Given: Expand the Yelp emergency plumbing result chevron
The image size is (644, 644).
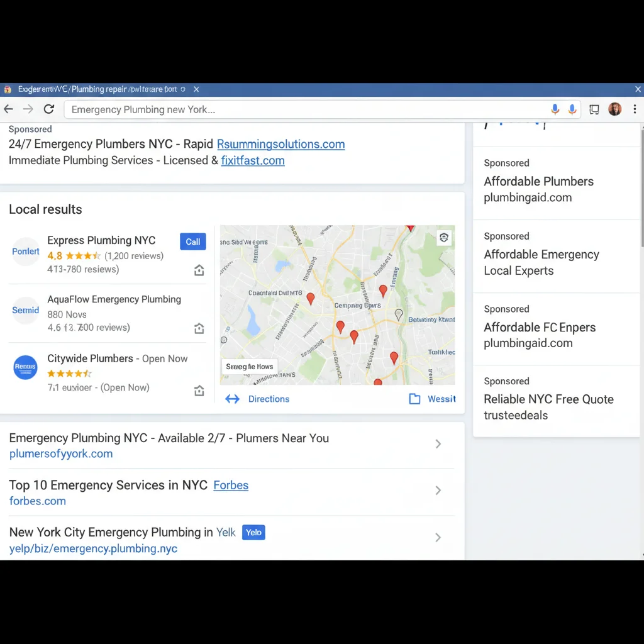Looking at the screenshot, I should (x=438, y=537).
